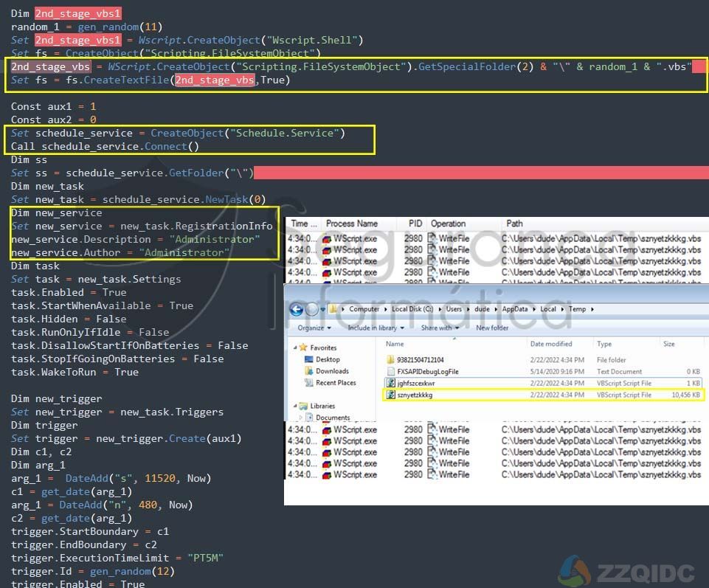The height and width of the screenshot is (588, 709).
Task: Click code line 'Const aux1 = 1'
Action: coord(53,107)
